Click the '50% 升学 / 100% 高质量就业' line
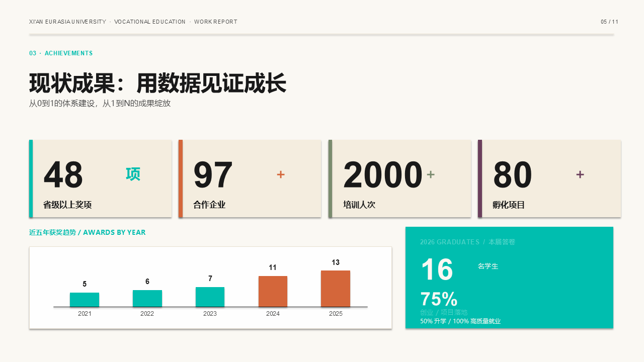The image size is (644, 362). point(460,321)
